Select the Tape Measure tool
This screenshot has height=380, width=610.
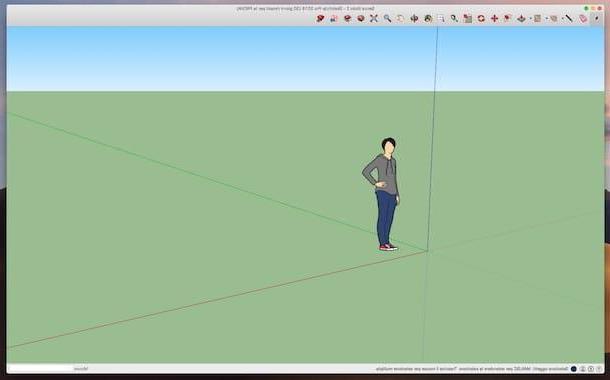click(454, 18)
